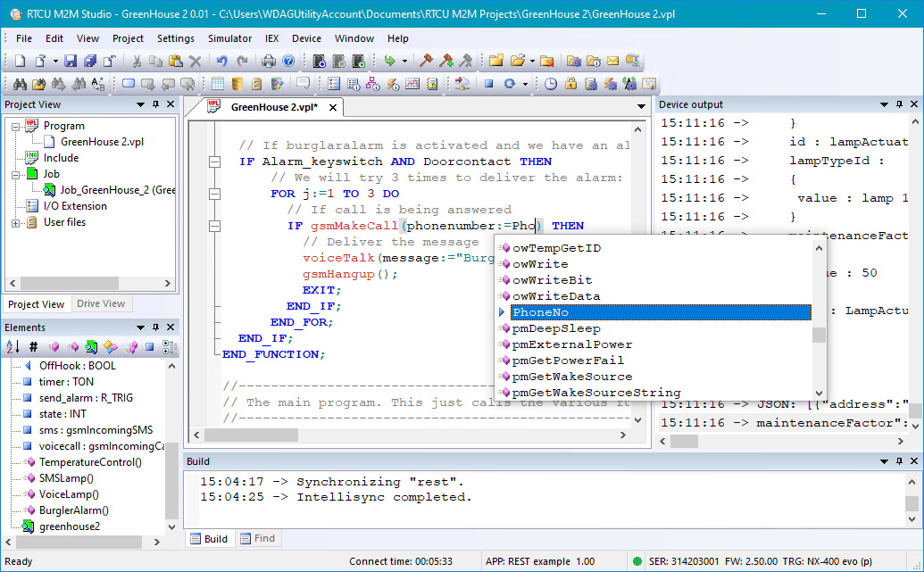Select PhoneNo in the autocomplete list

tap(541, 312)
